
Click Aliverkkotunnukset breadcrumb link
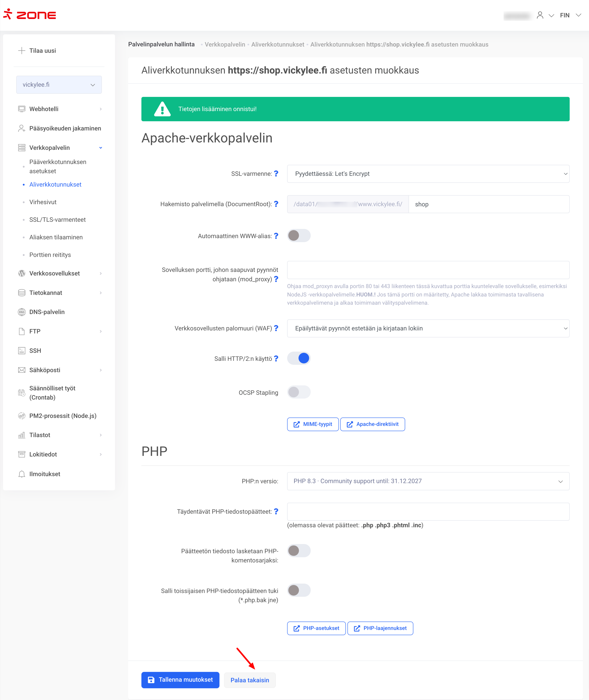coord(278,44)
